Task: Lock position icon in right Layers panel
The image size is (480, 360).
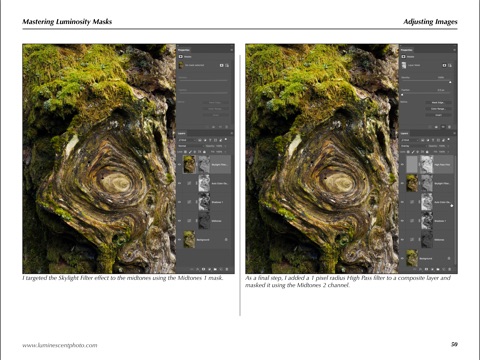Action: [x=418, y=152]
